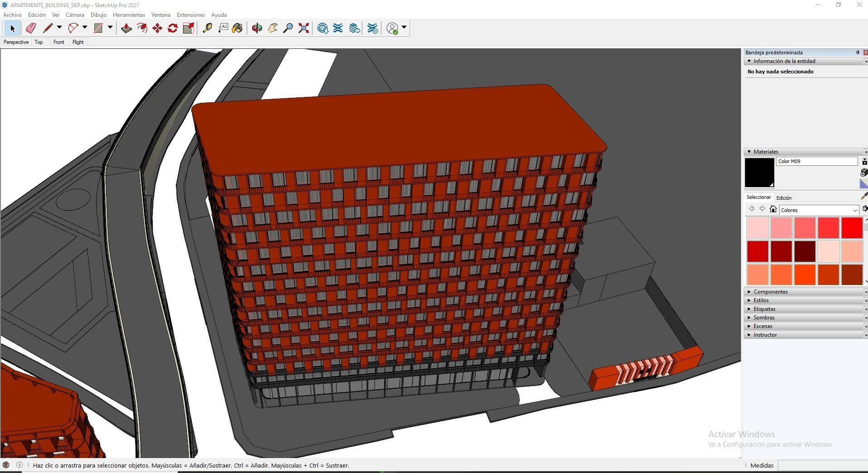Screen dimensions: 868x473
Task: Go back in materials browser
Action: (751, 209)
